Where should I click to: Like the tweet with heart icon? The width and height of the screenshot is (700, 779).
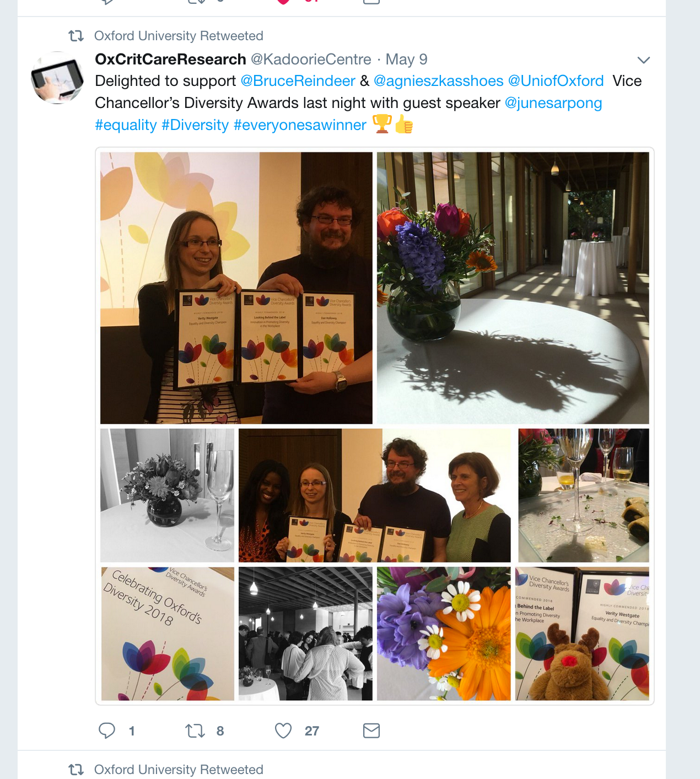pyautogui.click(x=283, y=731)
